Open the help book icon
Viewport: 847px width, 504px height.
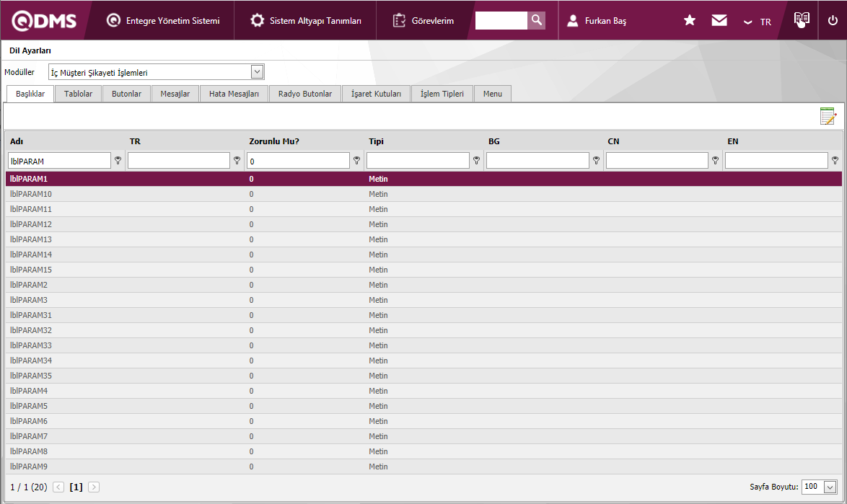[x=802, y=20]
